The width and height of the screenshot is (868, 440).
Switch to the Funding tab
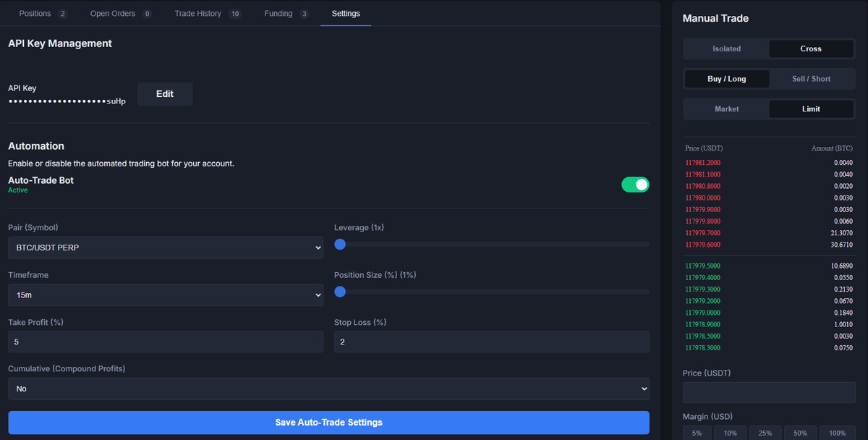286,14
